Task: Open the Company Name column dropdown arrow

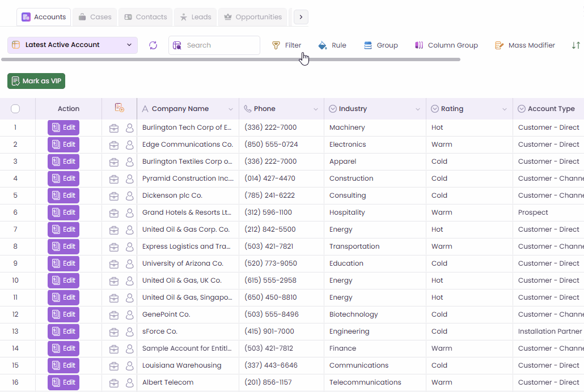Action: click(x=231, y=109)
